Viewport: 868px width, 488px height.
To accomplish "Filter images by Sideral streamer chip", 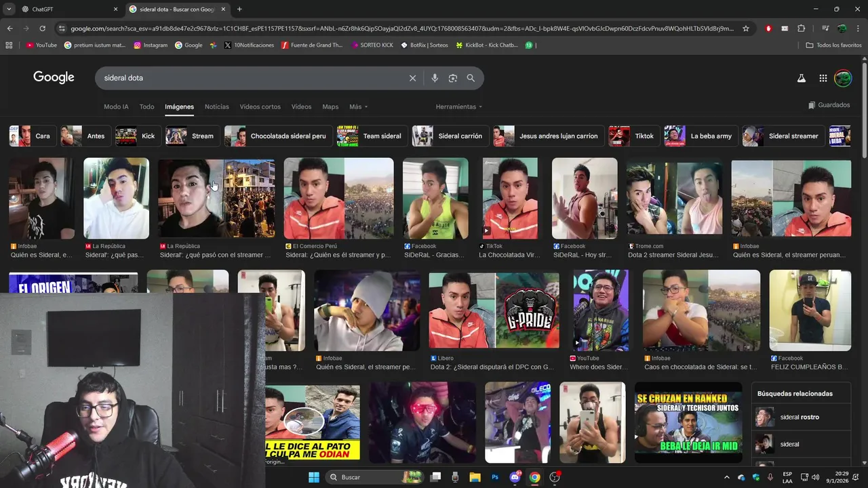I will click(783, 136).
